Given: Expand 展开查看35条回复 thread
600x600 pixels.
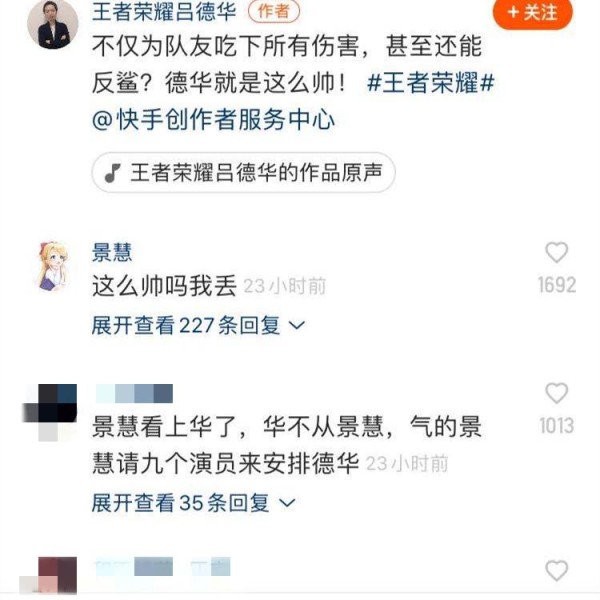Looking at the screenshot, I should tap(194, 502).
